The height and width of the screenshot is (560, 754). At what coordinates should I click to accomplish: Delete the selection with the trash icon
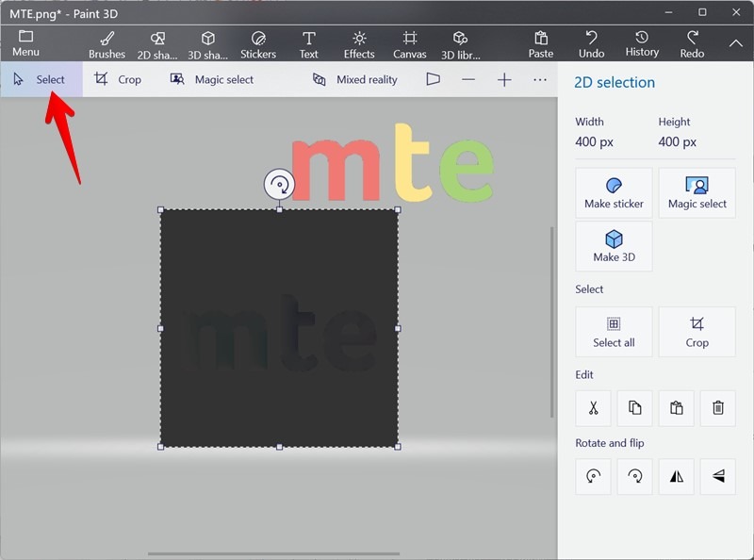[x=717, y=407]
